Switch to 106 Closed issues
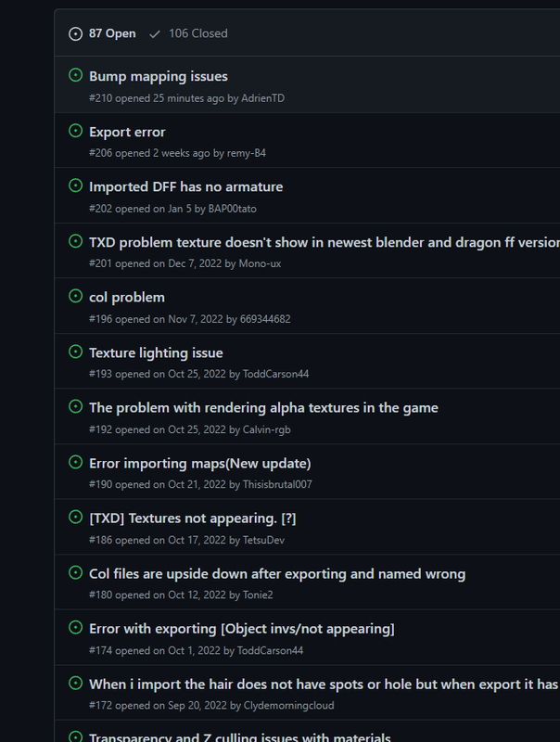The width and height of the screenshot is (560, 742). point(188,33)
